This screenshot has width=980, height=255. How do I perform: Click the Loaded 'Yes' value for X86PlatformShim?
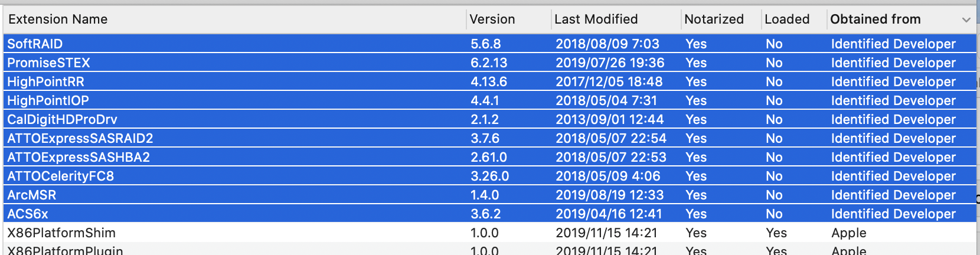click(x=776, y=233)
